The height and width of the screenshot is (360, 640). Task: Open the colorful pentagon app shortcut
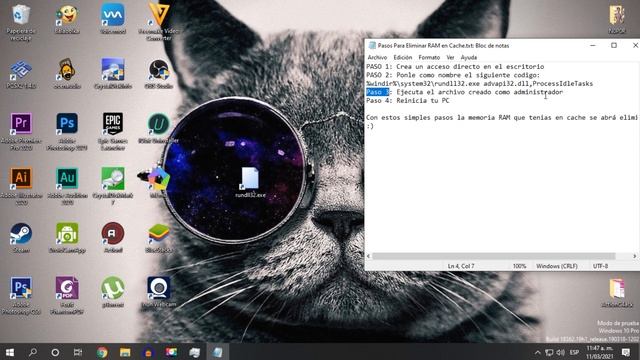159,182
